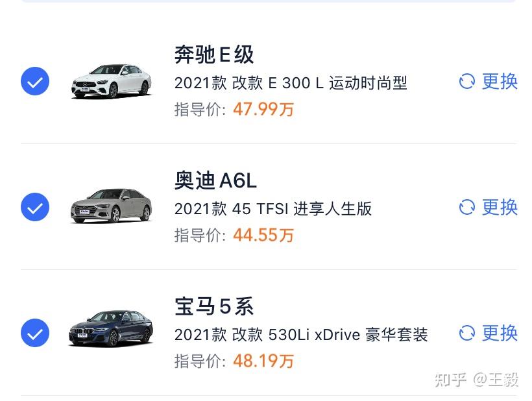Open the white 奔驰E级 car thumbnail
This screenshot has width=532, height=401.
point(111,82)
